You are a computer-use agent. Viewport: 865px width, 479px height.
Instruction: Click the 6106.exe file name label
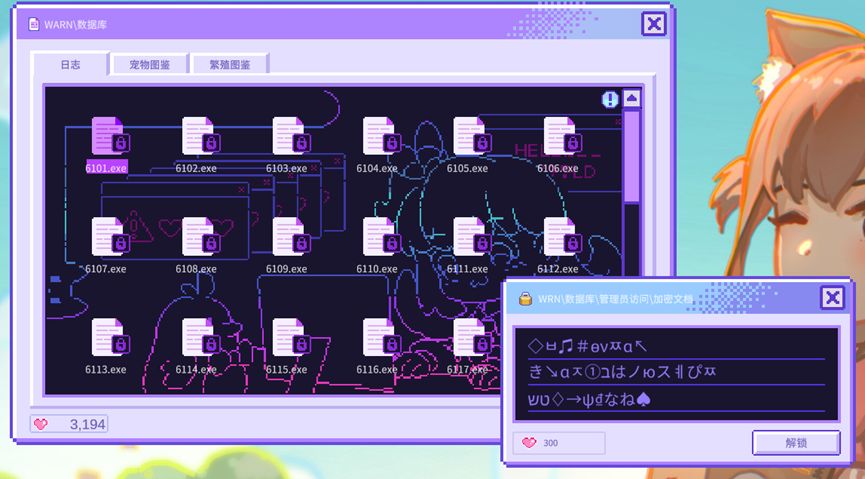[x=558, y=168]
